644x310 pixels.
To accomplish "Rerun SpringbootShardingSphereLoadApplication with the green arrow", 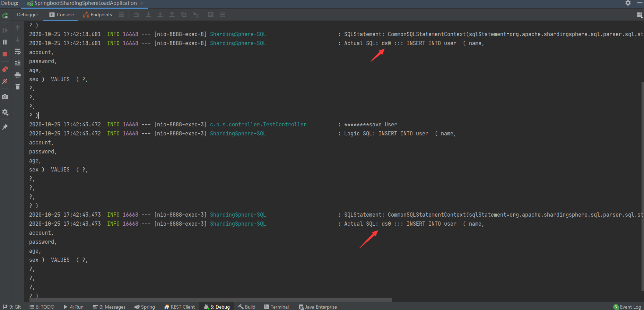I will (x=5, y=16).
